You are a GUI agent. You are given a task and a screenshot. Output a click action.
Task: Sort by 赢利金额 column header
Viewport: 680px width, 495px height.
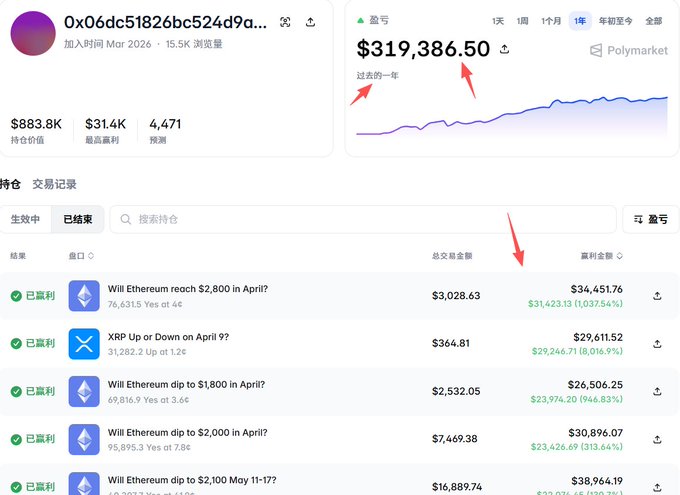(602, 256)
